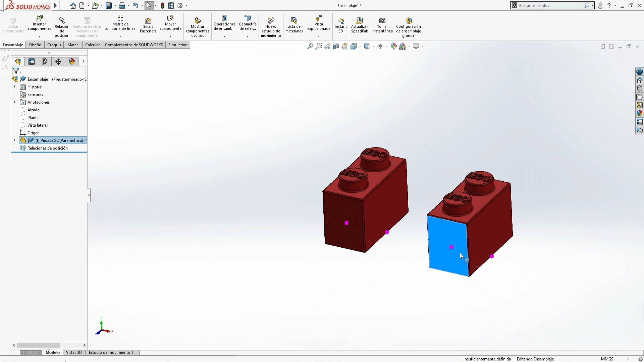Click the feature tree filter field
This screenshot has width=644, height=362.
click(49, 71)
